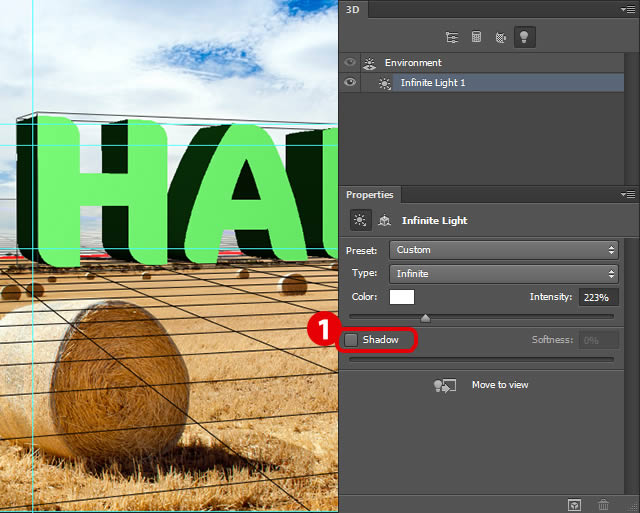Toggle Infinite Light 1 visibility eye
640x513 pixels.
tap(350, 82)
